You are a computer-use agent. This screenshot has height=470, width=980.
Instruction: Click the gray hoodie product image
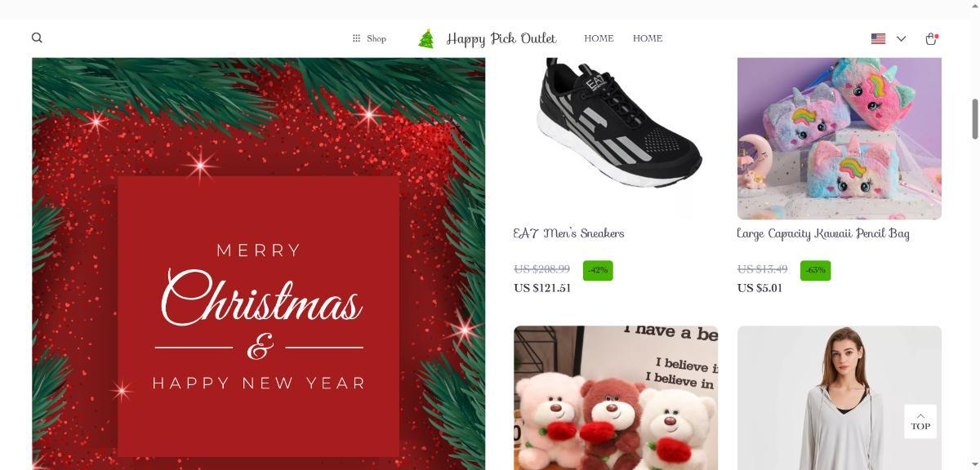pos(840,397)
